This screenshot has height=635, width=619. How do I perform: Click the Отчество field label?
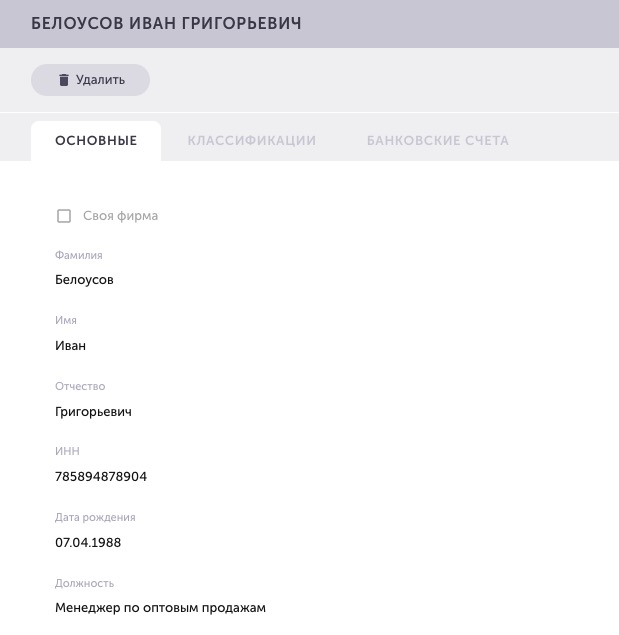click(80, 386)
